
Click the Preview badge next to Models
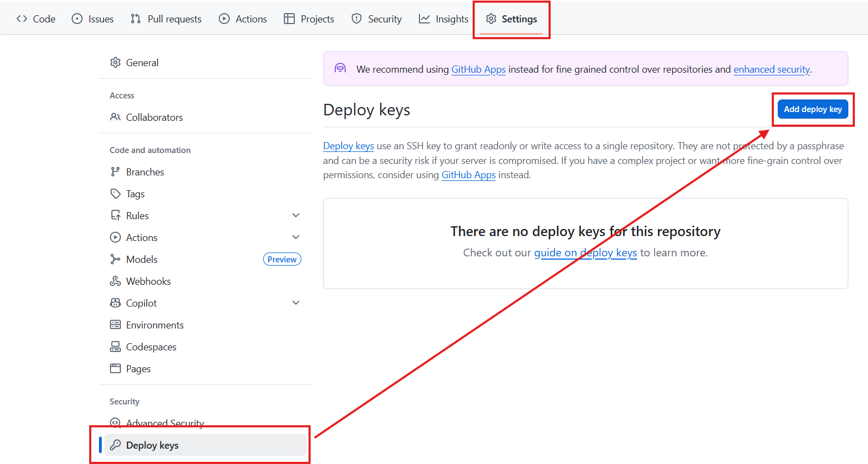pyautogui.click(x=282, y=259)
